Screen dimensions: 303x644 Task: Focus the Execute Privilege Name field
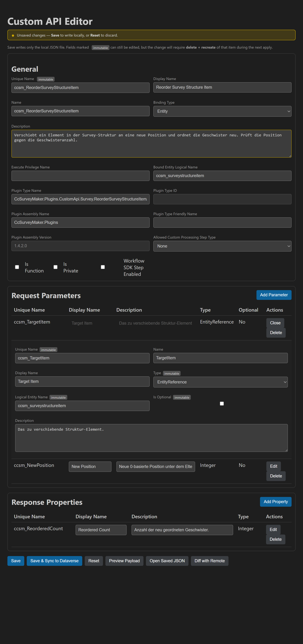(x=80, y=176)
